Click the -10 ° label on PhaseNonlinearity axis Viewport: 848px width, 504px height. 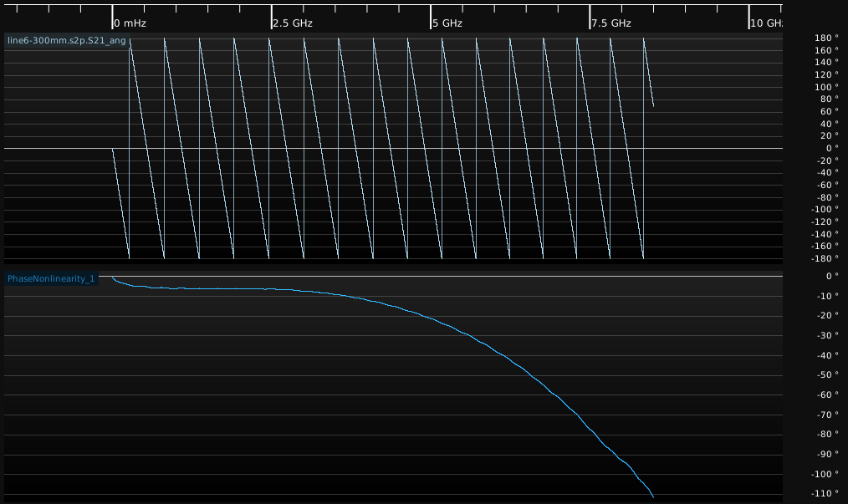coord(827,296)
